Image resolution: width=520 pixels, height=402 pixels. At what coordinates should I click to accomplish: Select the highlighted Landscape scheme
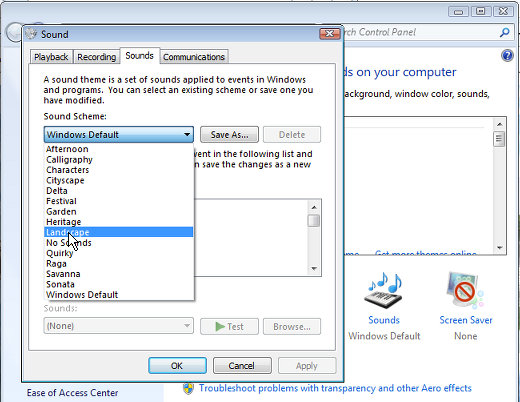119,232
